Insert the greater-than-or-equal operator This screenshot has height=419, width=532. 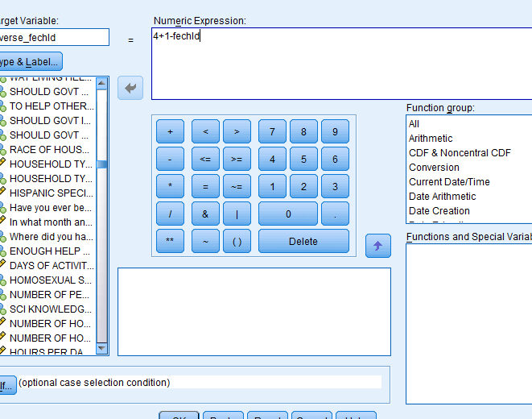click(237, 159)
